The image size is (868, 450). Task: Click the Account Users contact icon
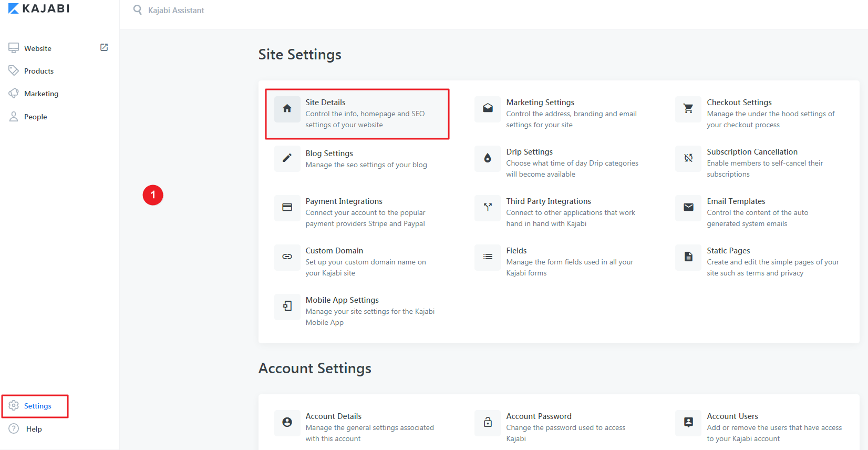(689, 422)
